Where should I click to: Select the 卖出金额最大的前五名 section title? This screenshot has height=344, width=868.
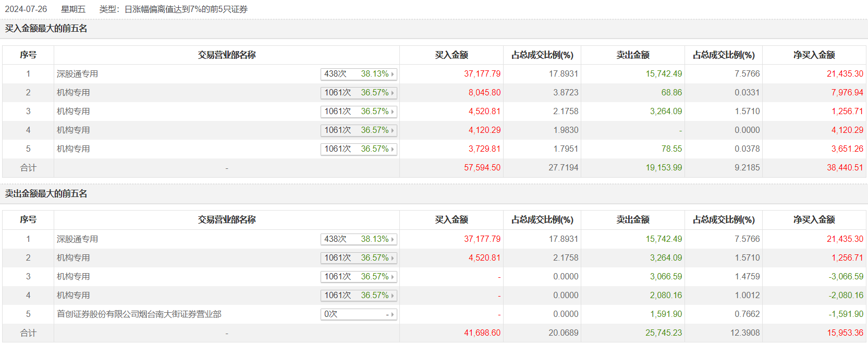(x=46, y=194)
